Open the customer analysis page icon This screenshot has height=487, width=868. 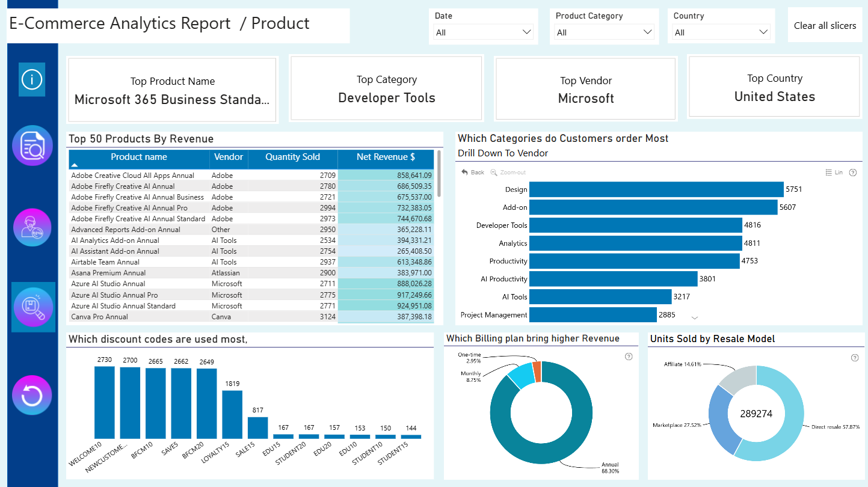[32, 228]
